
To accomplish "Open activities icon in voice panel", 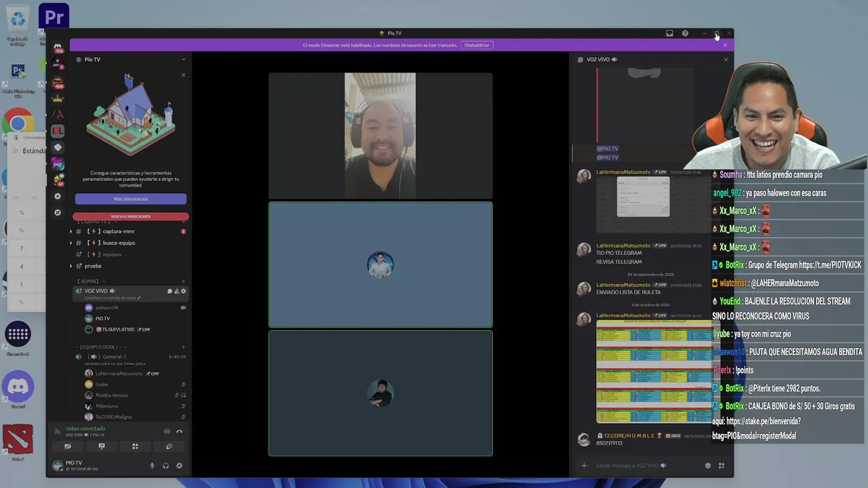I will (x=135, y=446).
